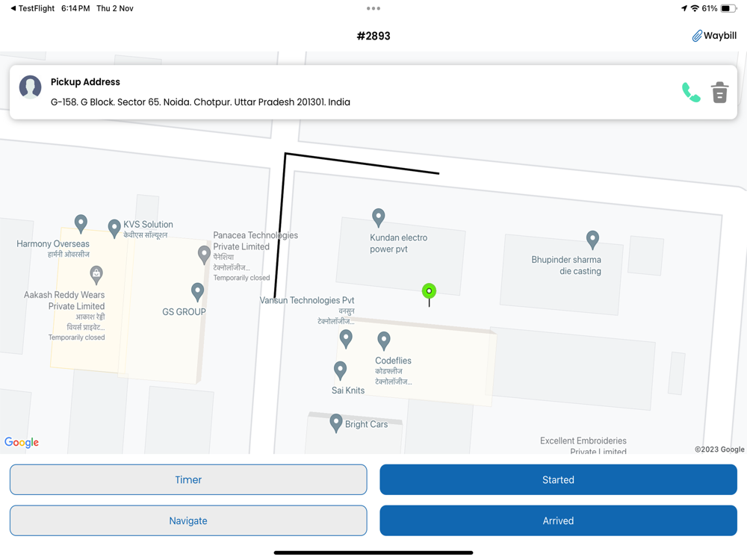
Task: Tap the Wi-Fi status icon
Action: [x=695, y=8]
